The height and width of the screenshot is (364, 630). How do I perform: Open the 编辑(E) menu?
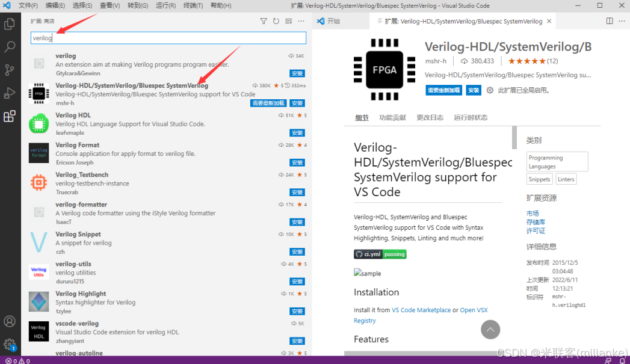point(55,5)
